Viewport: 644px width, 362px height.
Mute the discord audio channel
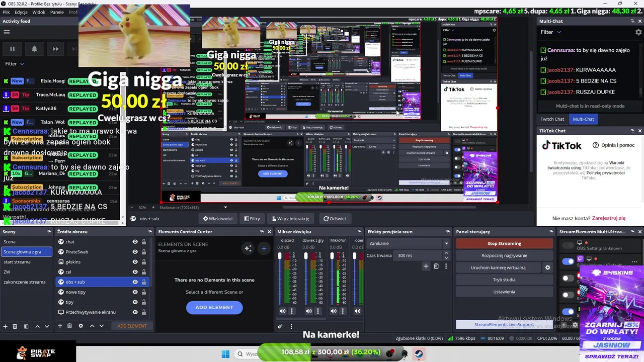(x=283, y=311)
